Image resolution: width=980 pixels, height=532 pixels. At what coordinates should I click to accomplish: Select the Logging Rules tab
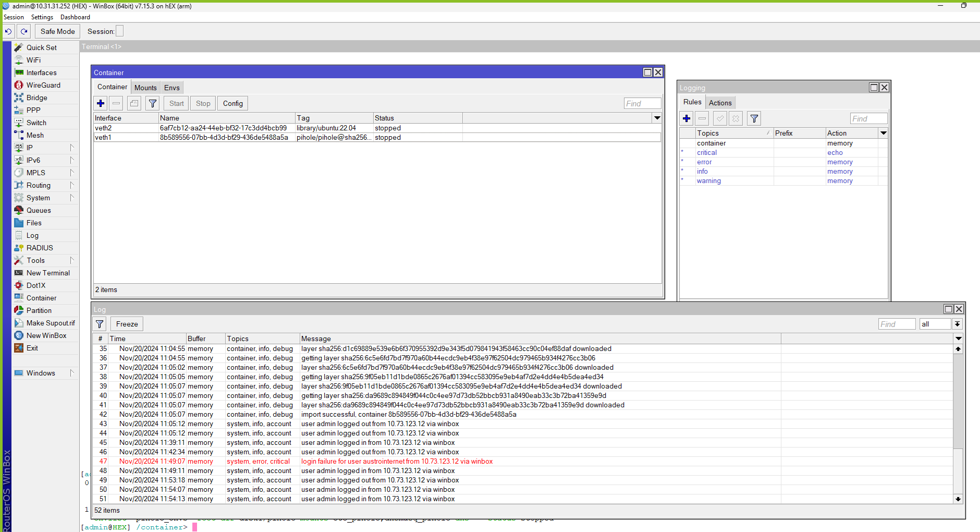pyautogui.click(x=692, y=102)
